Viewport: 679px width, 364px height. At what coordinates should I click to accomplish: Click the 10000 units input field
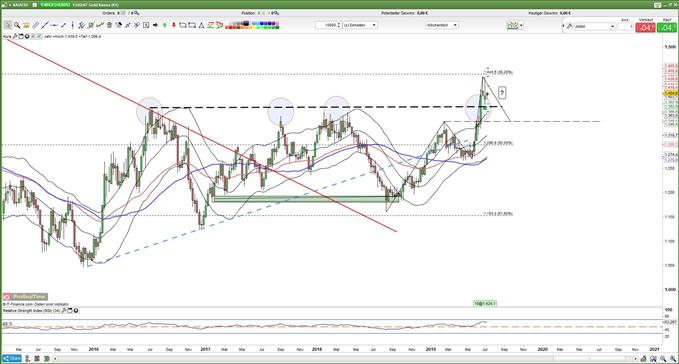coord(329,26)
